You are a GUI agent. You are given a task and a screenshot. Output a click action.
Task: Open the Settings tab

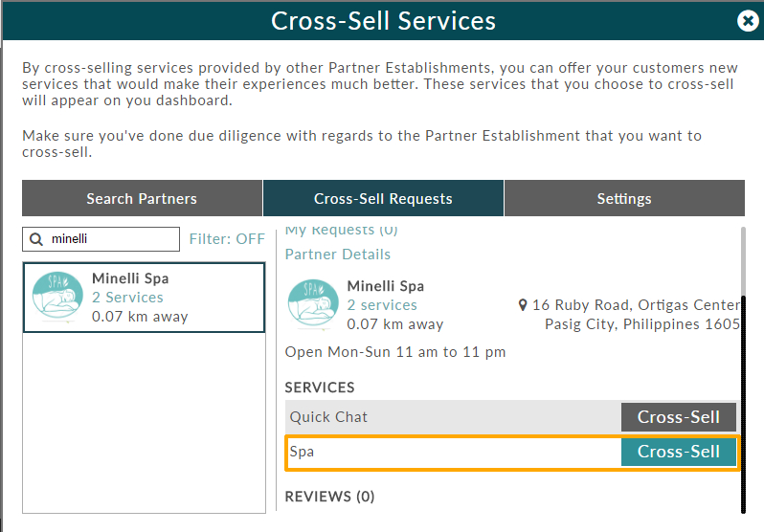pos(624,198)
